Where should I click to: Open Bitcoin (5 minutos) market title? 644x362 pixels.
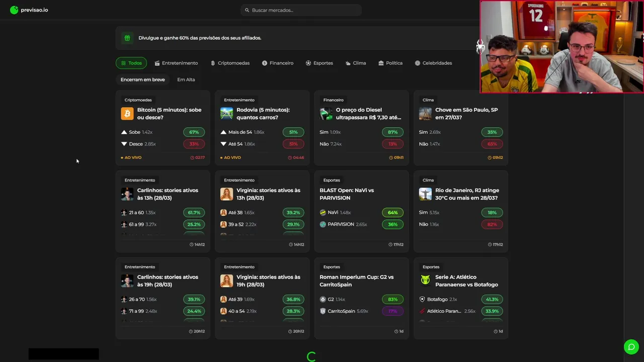coord(169,114)
